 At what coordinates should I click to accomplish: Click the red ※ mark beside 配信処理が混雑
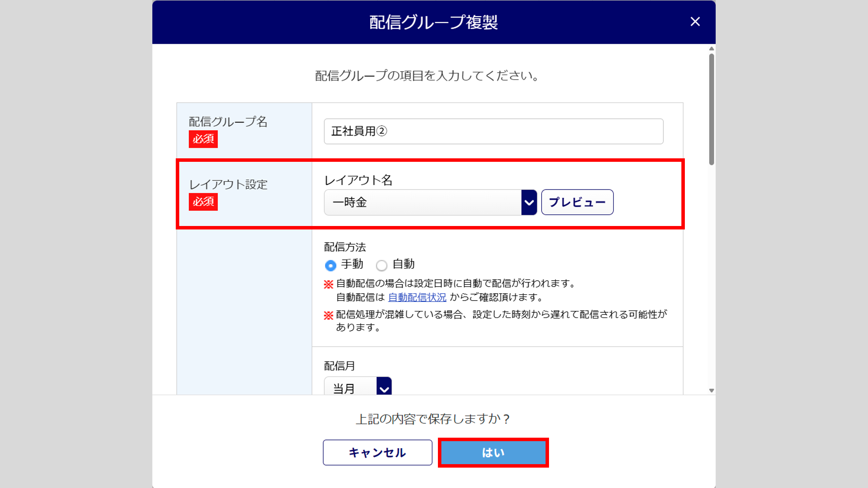(329, 315)
